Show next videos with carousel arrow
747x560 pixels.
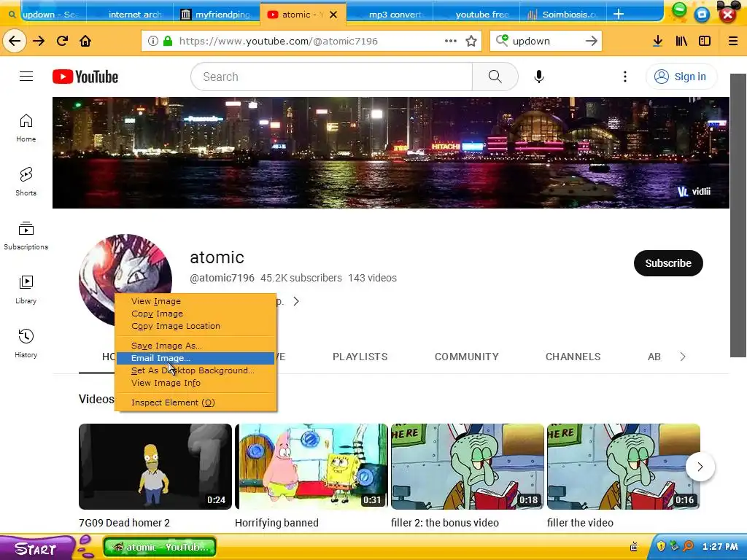point(700,467)
